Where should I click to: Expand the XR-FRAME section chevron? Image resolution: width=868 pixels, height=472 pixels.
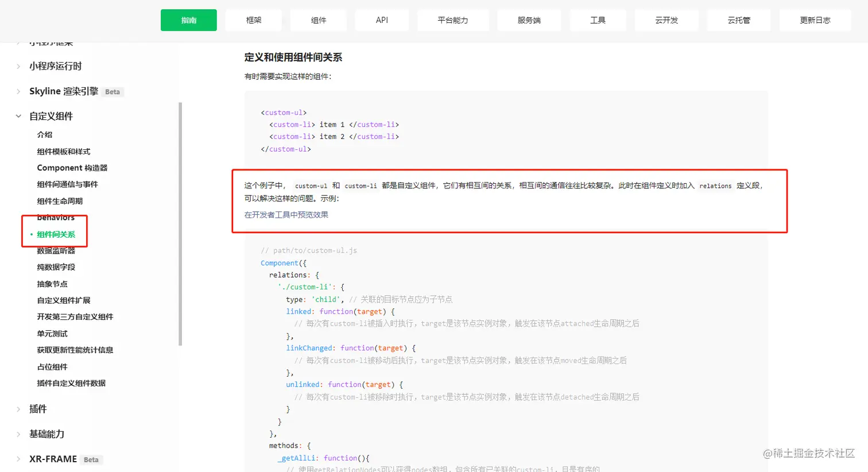(18, 459)
